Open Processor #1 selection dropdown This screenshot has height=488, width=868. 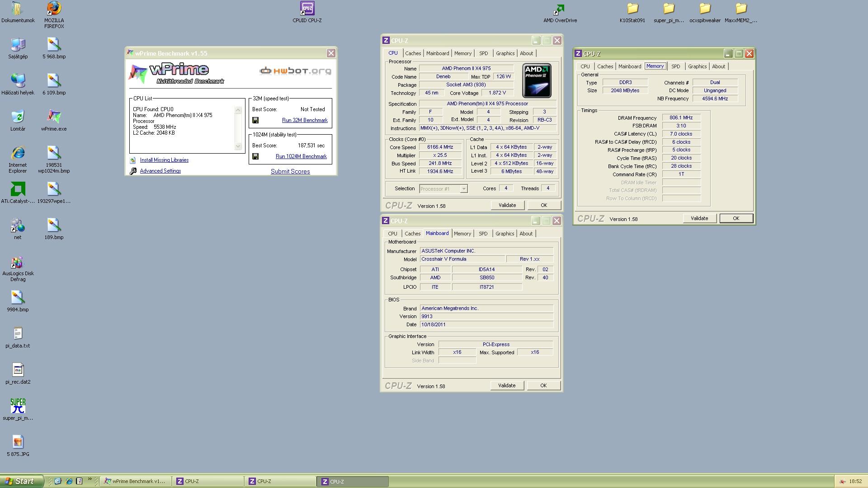pos(463,189)
